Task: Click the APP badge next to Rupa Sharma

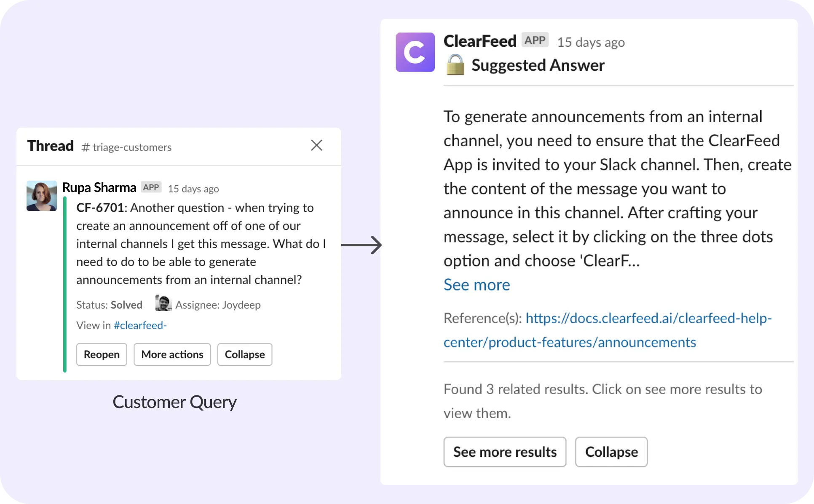Action: (151, 187)
